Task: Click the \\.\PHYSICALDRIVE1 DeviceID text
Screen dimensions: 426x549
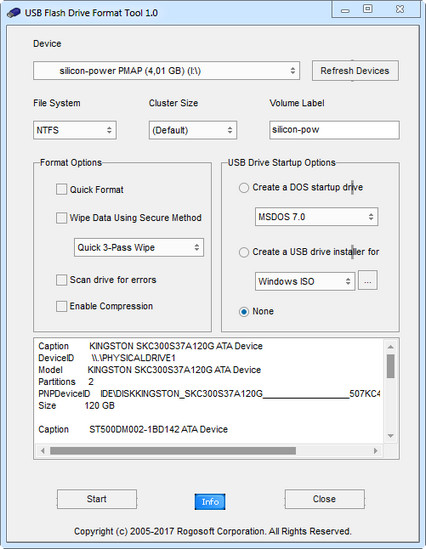Action: pos(133,358)
